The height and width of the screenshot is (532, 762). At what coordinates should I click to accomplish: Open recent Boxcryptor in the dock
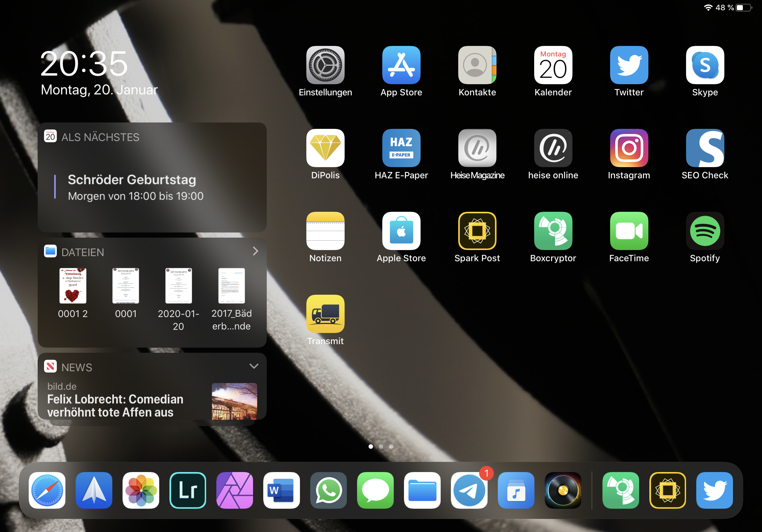[621, 490]
